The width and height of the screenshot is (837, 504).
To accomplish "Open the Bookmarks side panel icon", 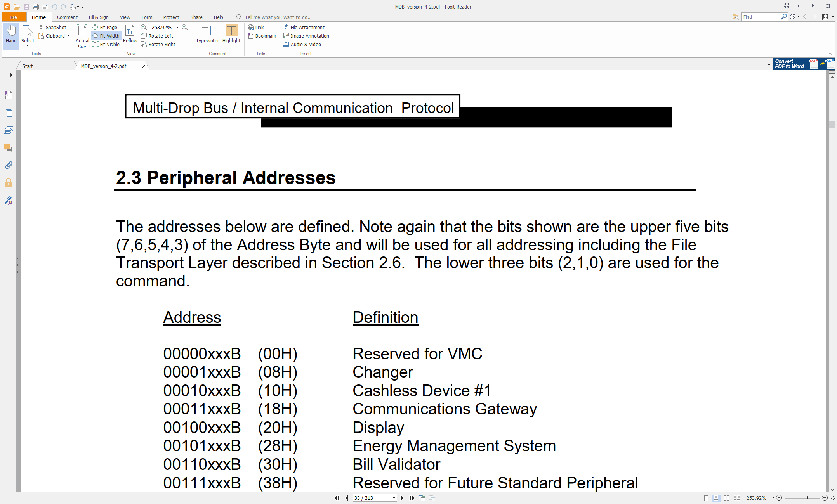I will point(9,95).
